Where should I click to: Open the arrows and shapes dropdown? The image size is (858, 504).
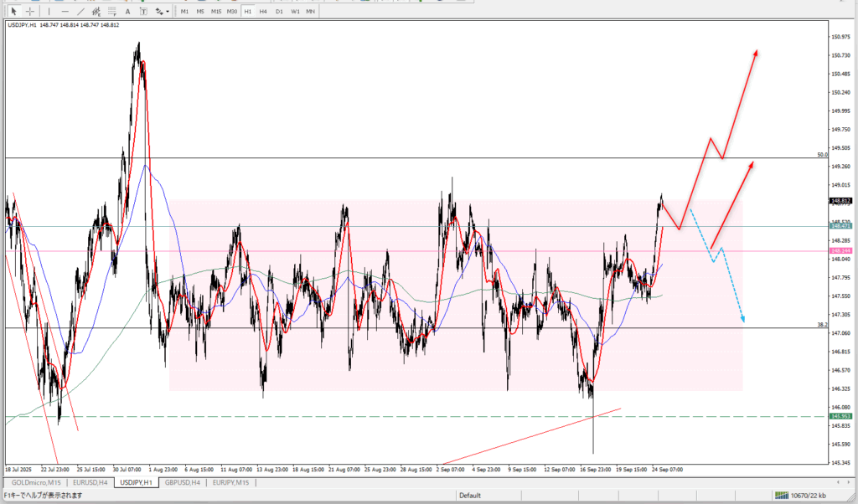[x=163, y=12]
